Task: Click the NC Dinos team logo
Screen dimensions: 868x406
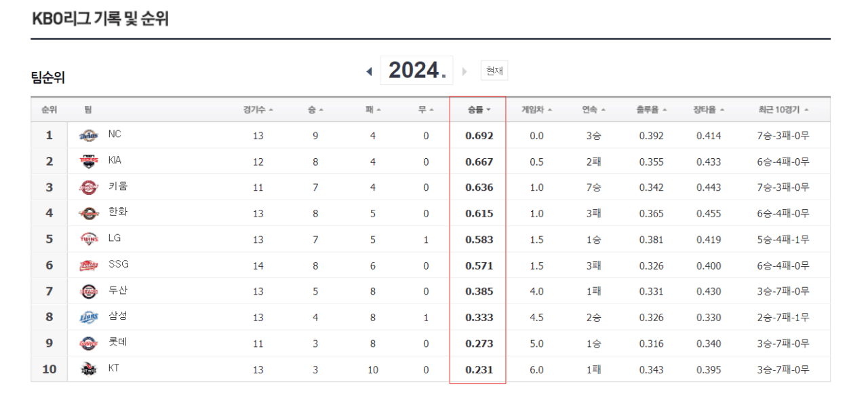Action: click(x=89, y=136)
